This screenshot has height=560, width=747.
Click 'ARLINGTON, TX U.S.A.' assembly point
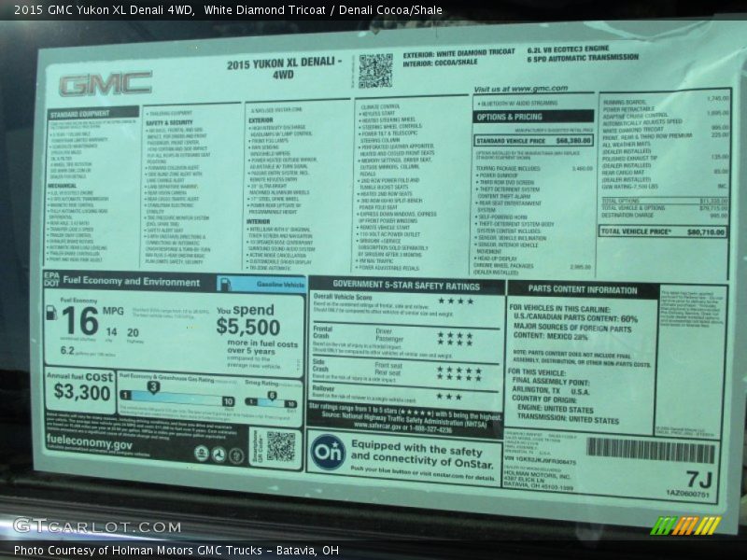point(551,391)
